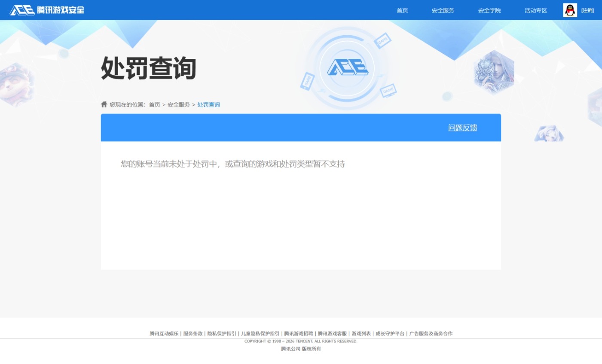Click the 问题反馈 feedback link
Viewport: 602px width, 364px height.
coord(462,128)
